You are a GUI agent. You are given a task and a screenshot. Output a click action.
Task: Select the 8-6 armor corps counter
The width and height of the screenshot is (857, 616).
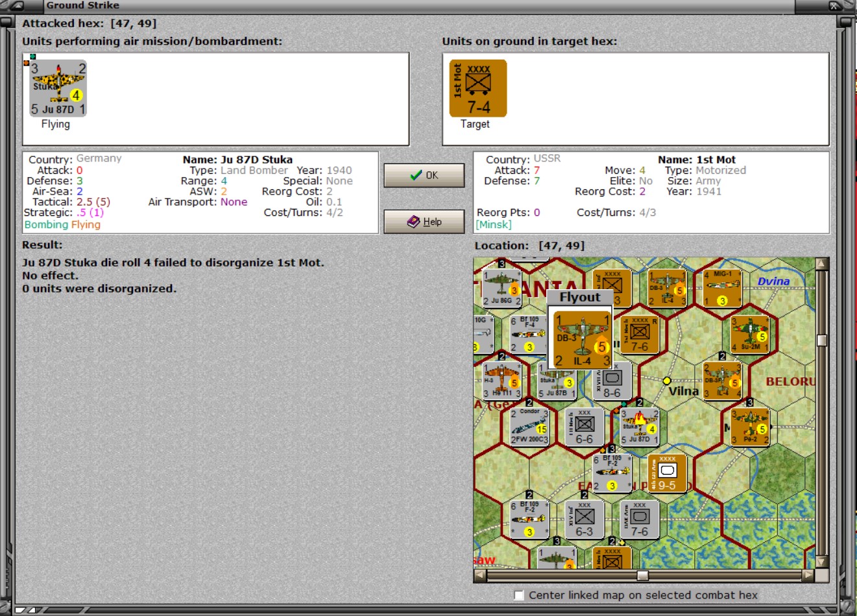click(612, 381)
